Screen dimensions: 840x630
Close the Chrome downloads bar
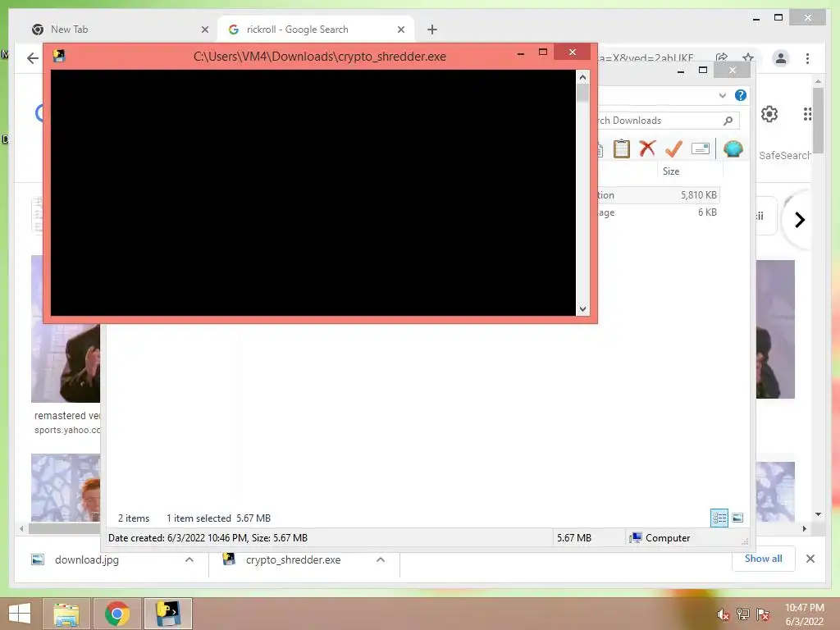click(810, 559)
